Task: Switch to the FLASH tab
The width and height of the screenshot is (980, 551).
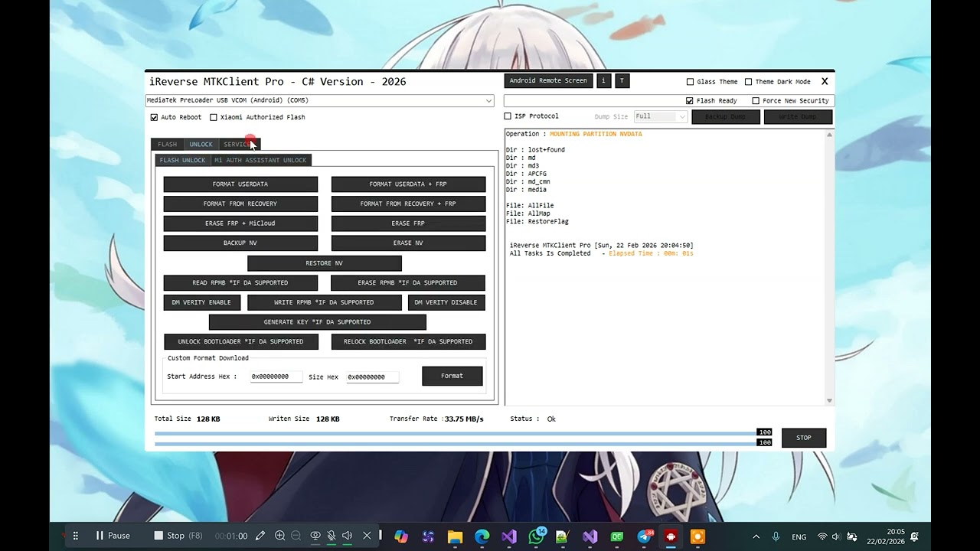Action: tap(168, 144)
